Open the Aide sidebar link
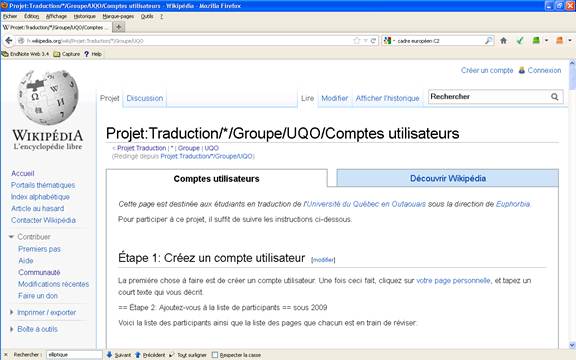This screenshot has width=576, height=360. click(26, 261)
